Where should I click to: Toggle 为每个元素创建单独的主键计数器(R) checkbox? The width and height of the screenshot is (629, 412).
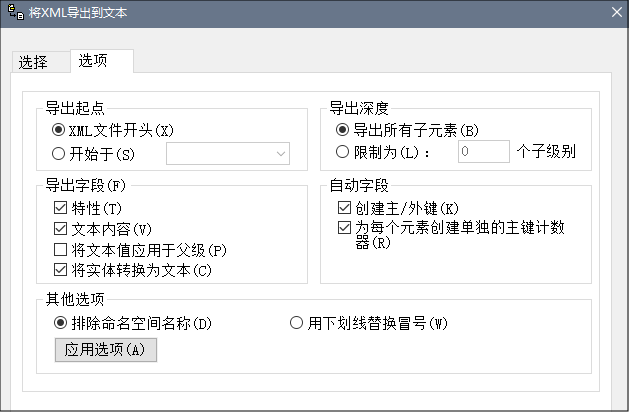(346, 228)
